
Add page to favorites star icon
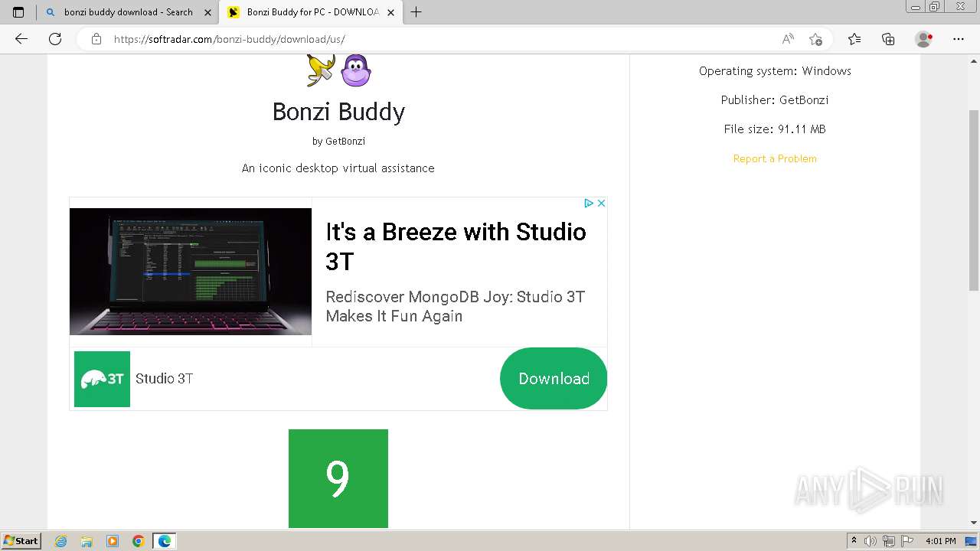[x=815, y=39]
